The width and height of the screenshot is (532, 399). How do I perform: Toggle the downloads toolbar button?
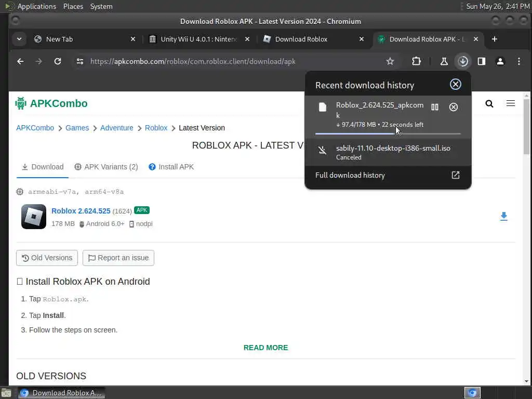tap(463, 61)
